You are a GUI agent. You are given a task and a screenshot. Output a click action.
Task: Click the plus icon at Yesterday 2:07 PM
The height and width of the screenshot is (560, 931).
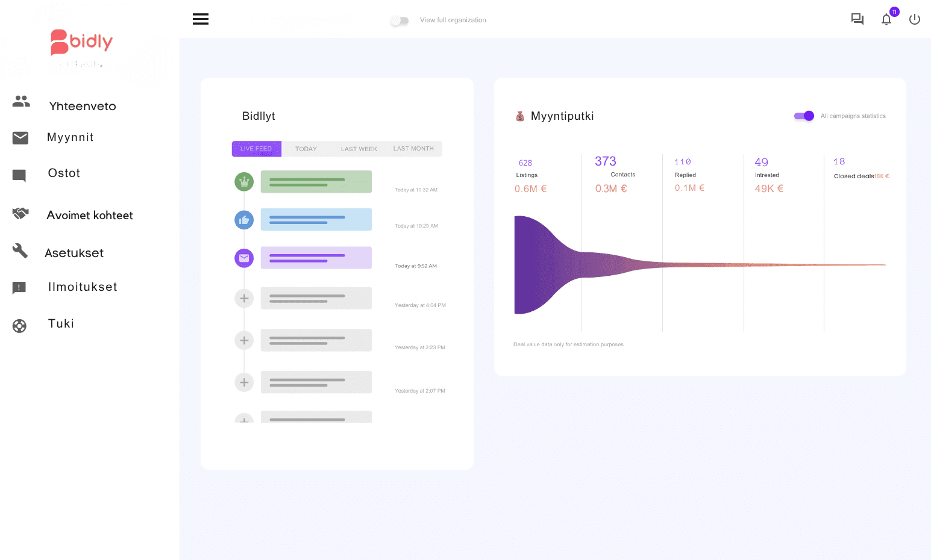[x=244, y=382]
